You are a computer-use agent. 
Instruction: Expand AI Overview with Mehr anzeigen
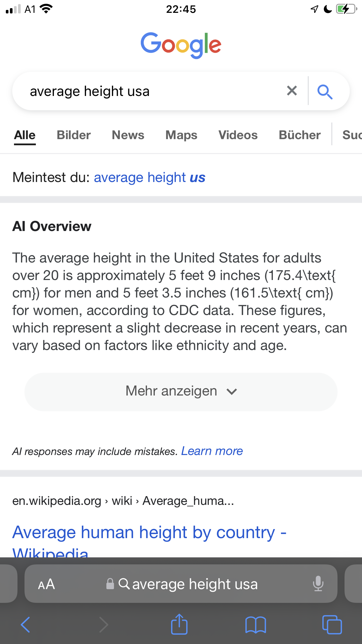(x=181, y=391)
